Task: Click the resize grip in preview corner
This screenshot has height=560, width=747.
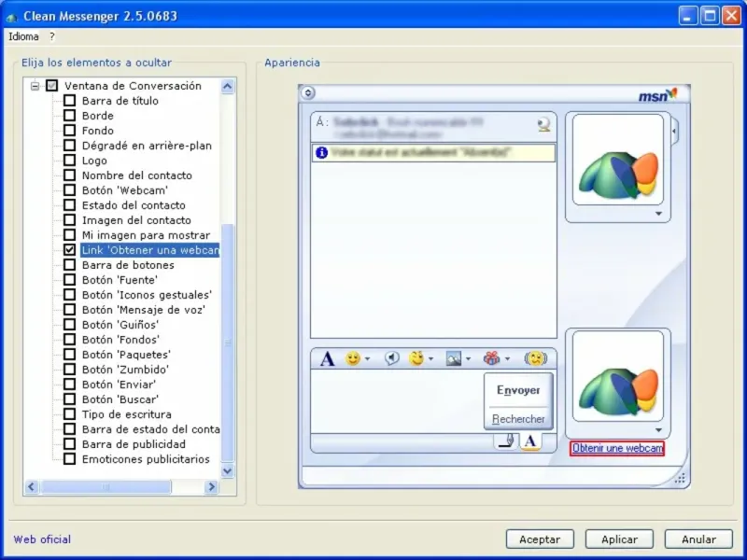Action: pos(681,479)
